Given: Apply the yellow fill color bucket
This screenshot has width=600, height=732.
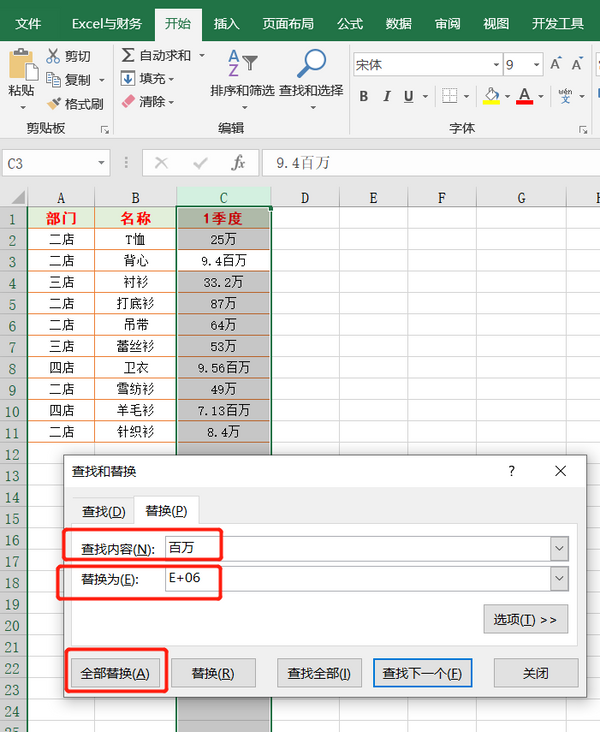Looking at the screenshot, I should point(491,96).
